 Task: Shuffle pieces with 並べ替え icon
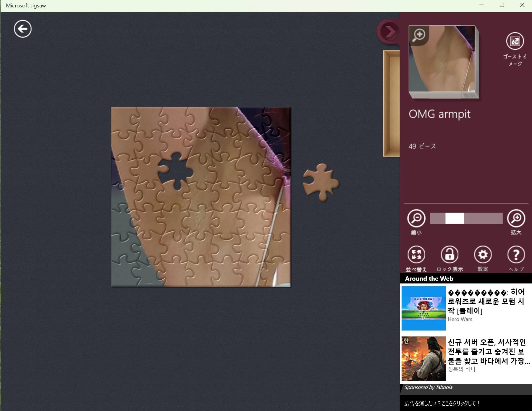coord(416,255)
